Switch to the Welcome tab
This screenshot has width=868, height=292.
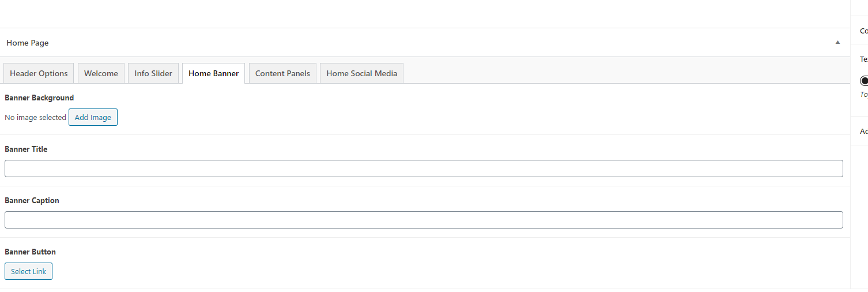click(x=101, y=73)
